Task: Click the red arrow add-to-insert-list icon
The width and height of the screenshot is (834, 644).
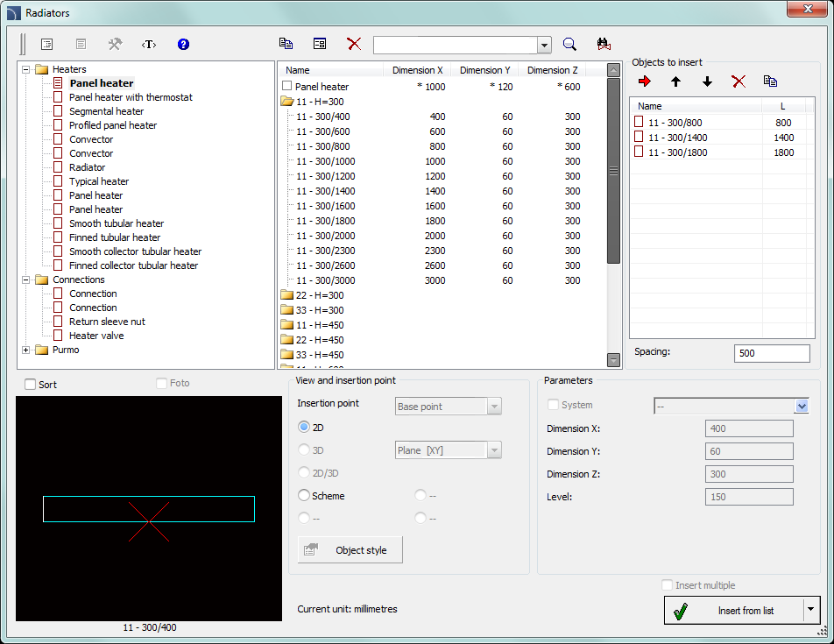Action: [645, 81]
